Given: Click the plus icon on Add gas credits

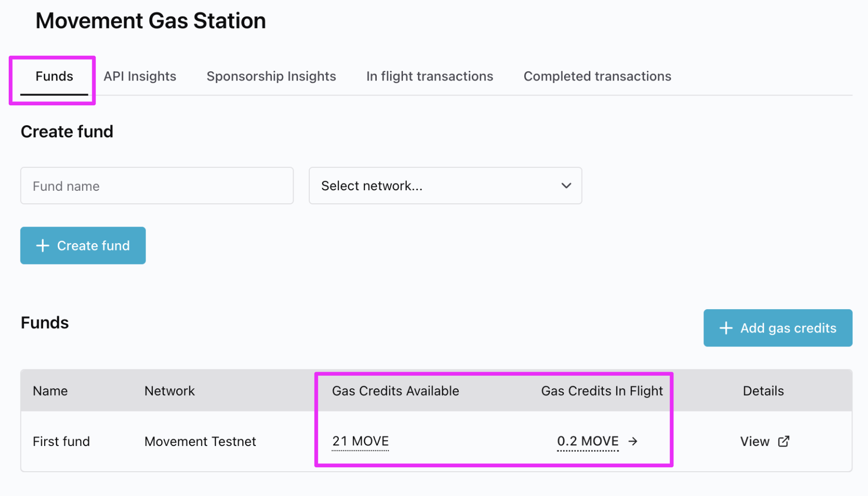Looking at the screenshot, I should coord(726,328).
